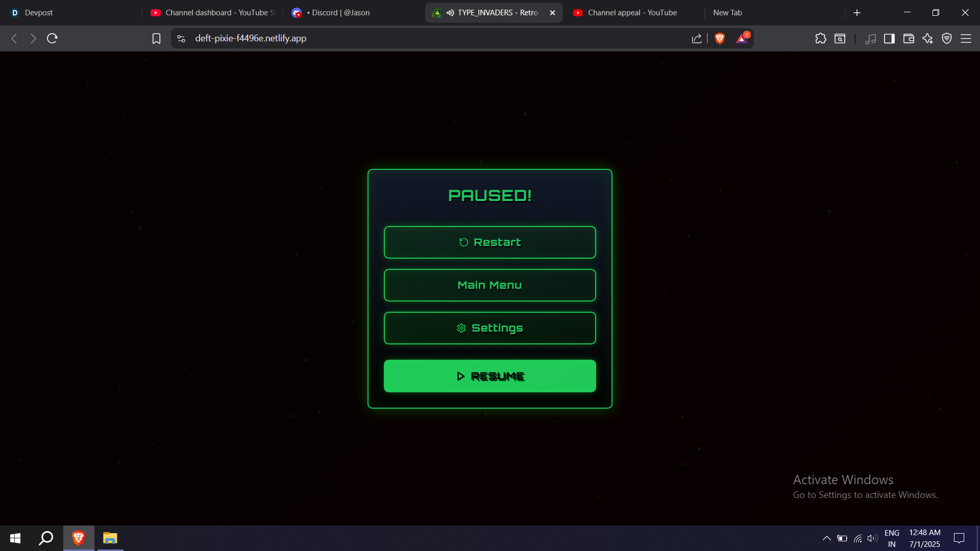980x551 pixels.
Task: Open the hamburger main menu
Action: 966,38
